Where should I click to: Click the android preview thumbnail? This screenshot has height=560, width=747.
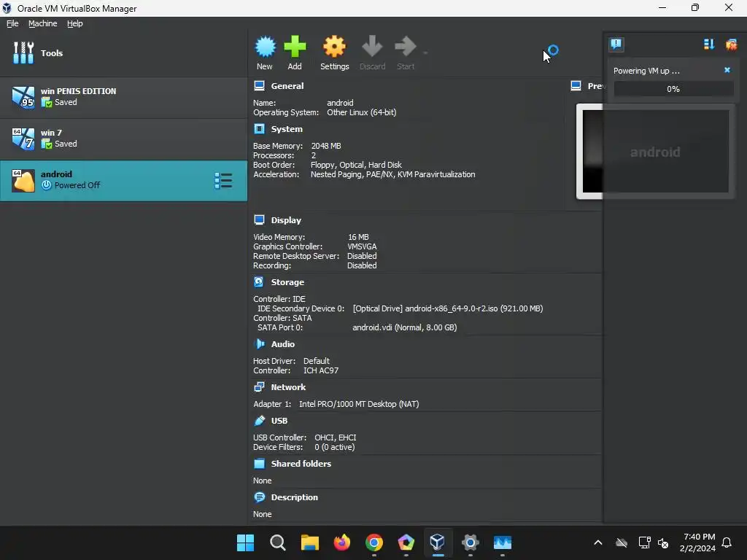[655, 152]
